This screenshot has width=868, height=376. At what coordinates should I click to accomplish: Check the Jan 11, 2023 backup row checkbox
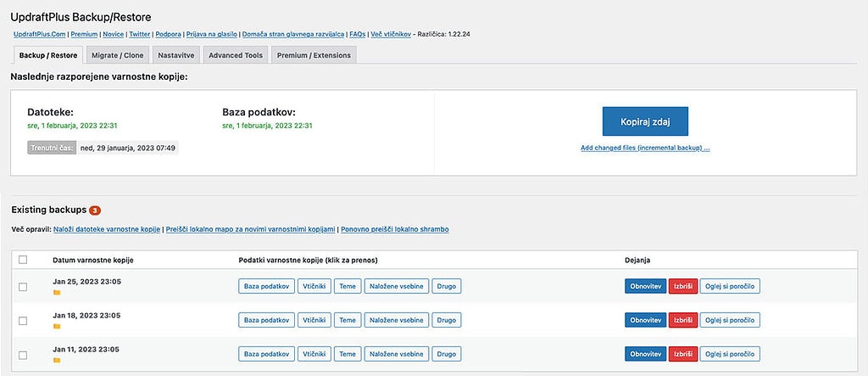pyautogui.click(x=23, y=355)
